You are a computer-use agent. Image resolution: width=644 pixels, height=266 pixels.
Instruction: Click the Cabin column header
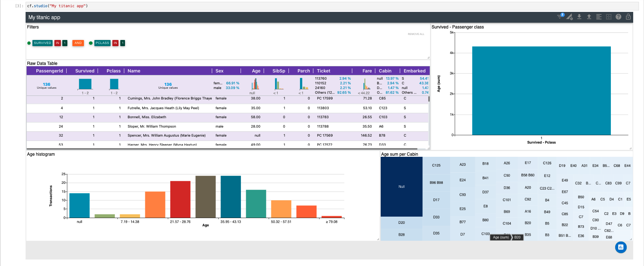tap(385, 71)
